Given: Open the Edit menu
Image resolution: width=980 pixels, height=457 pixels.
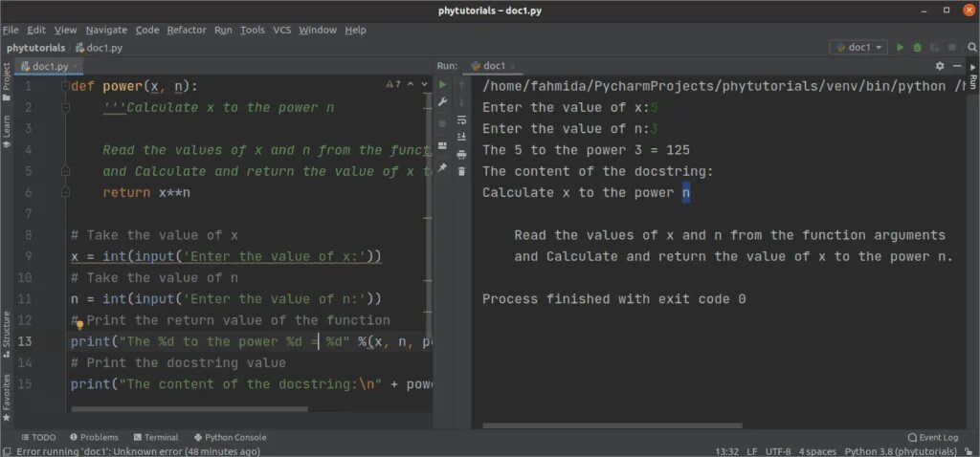Looking at the screenshot, I should click(x=37, y=30).
